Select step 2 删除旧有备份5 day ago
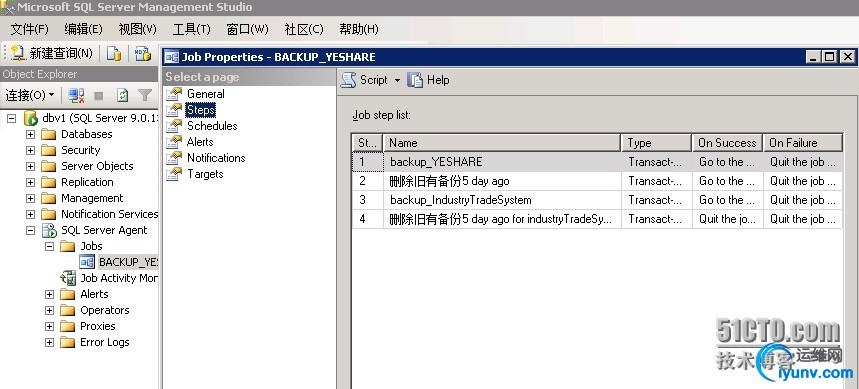This screenshot has height=389, width=859. tap(597, 181)
